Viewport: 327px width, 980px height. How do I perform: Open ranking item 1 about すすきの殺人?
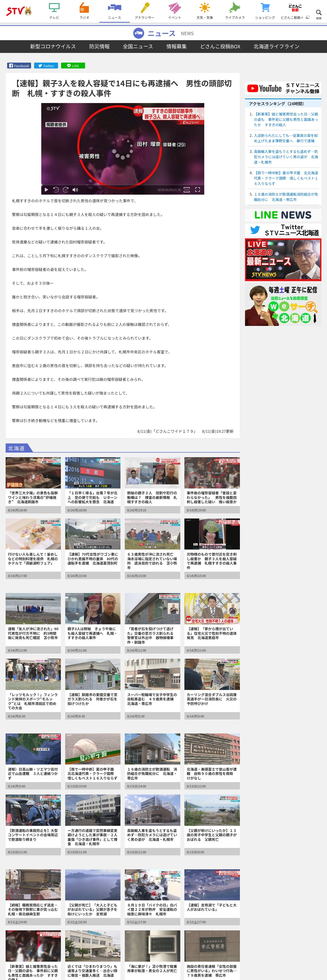pyautogui.click(x=285, y=120)
